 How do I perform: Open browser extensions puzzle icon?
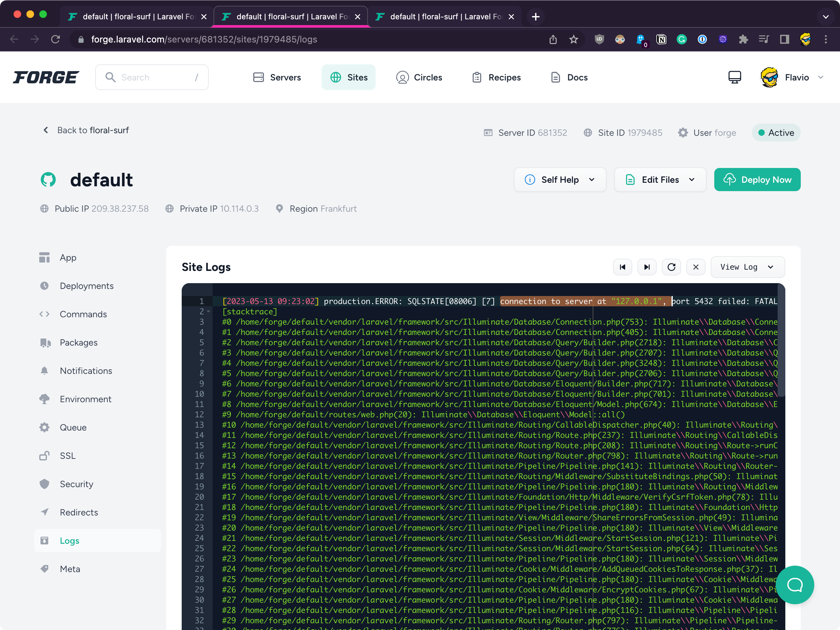(743, 39)
